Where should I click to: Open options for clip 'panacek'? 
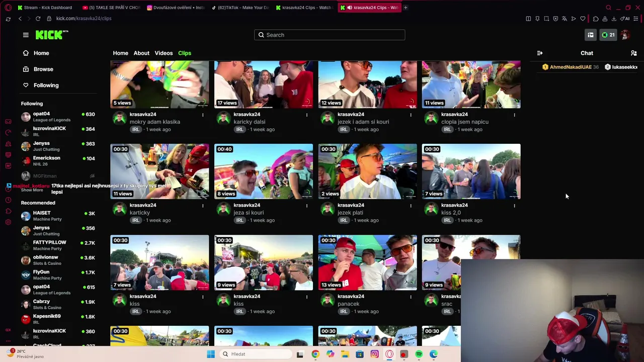[x=411, y=297]
